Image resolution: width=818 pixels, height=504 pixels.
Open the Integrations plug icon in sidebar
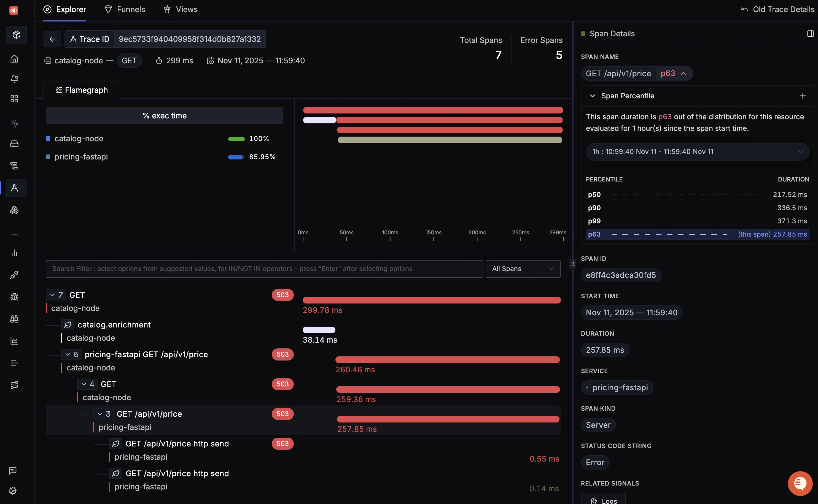[x=15, y=275]
